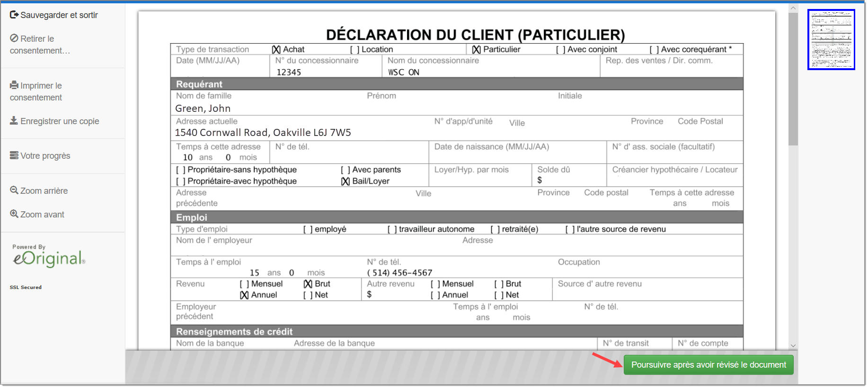The width and height of the screenshot is (868, 388).
Task: Toggle the Revenu Brut checkbox
Action: click(308, 284)
